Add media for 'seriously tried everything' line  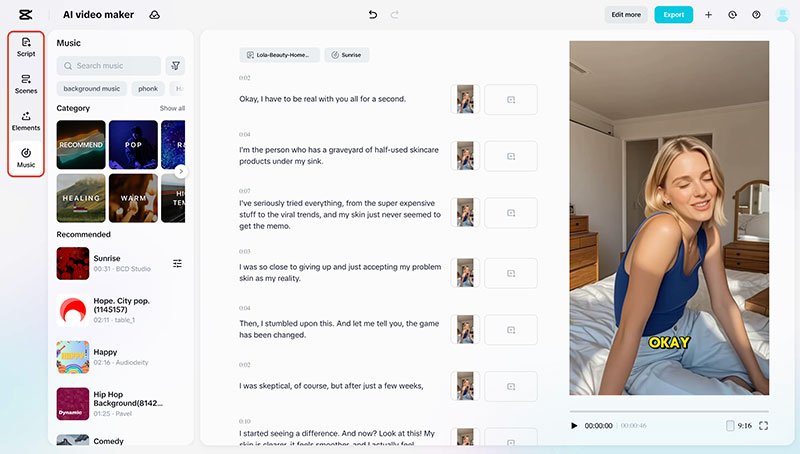pyautogui.click(x=511, y=213)
